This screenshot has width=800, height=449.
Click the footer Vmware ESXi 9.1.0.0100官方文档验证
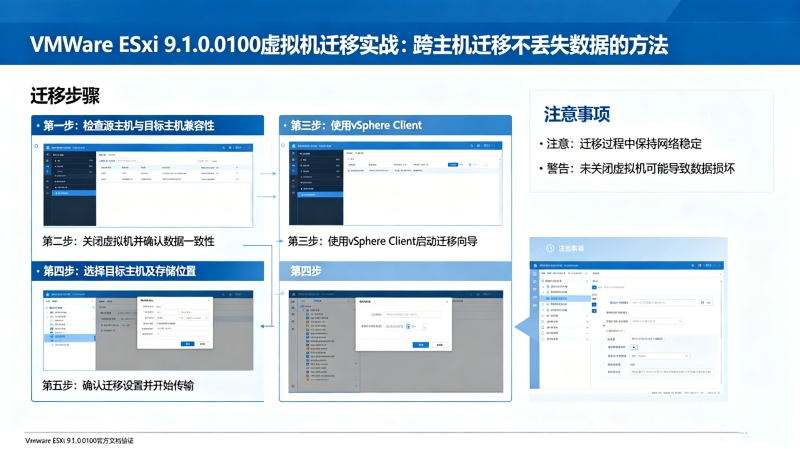click(x=79, y=441)
